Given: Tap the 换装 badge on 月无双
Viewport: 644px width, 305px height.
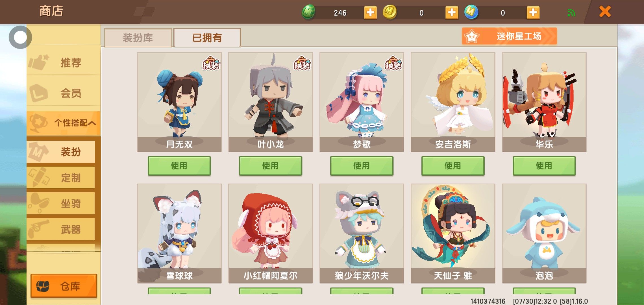Looking at the screenshot, I should pos(211,63).
